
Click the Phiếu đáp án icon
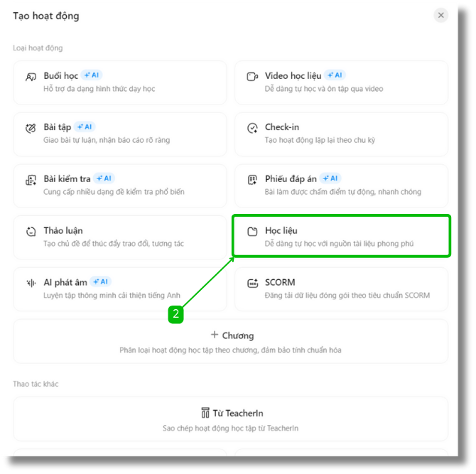point(252,181)
